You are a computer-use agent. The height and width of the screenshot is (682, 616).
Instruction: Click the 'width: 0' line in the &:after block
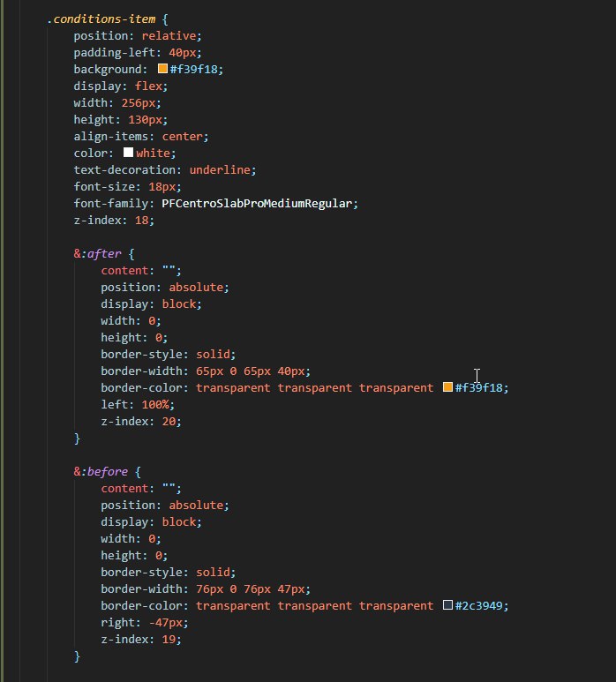click(x=131, y=320)
